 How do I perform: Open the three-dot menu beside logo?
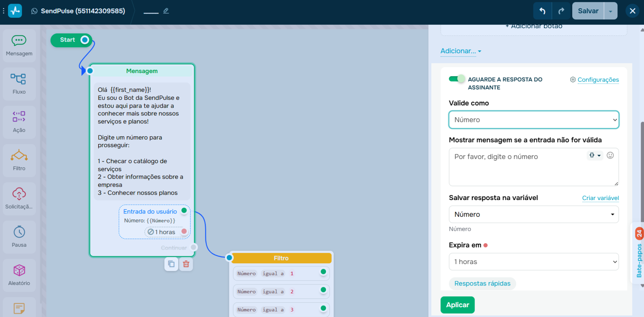(3, 11)
